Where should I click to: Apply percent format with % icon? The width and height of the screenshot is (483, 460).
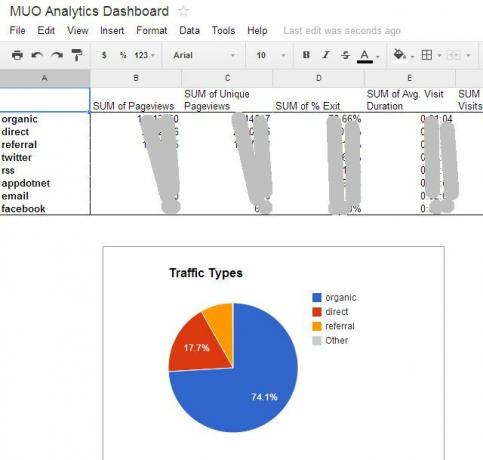point(123,55)
